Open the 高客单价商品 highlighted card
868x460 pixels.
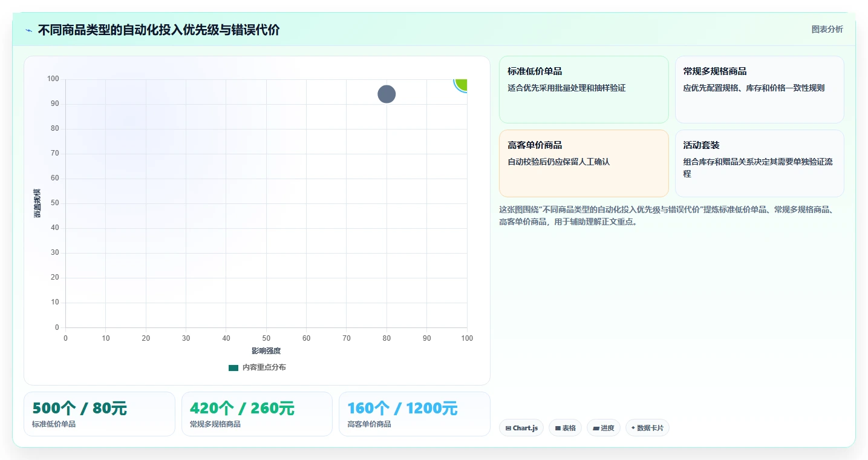click(x=584, y=163)
